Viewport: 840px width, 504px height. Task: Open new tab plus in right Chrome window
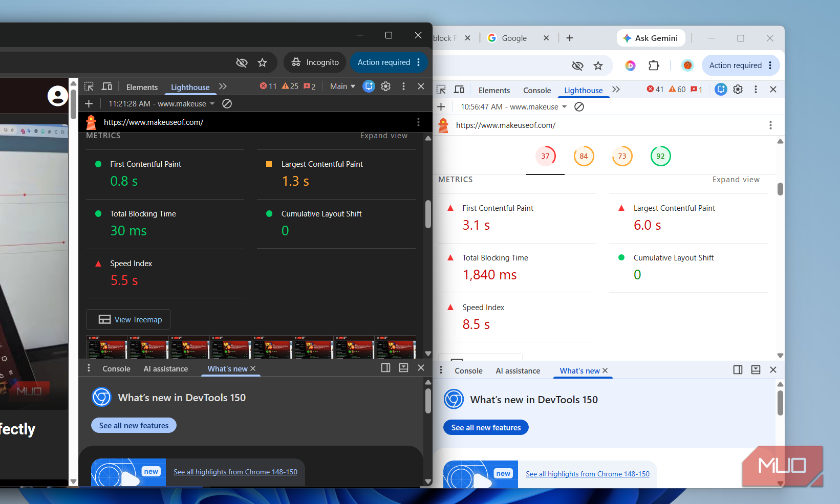point(570,38)
